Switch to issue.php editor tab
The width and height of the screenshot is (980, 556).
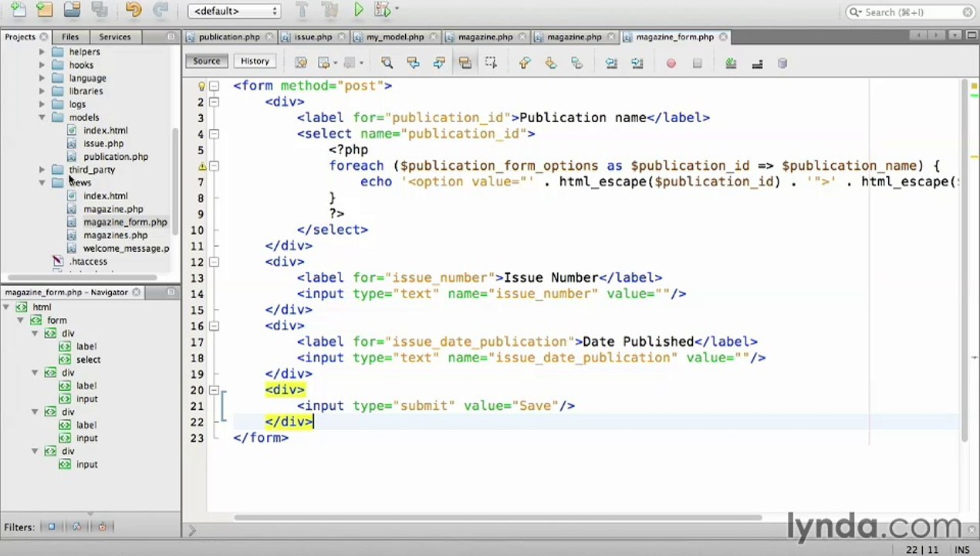point(313,36)
